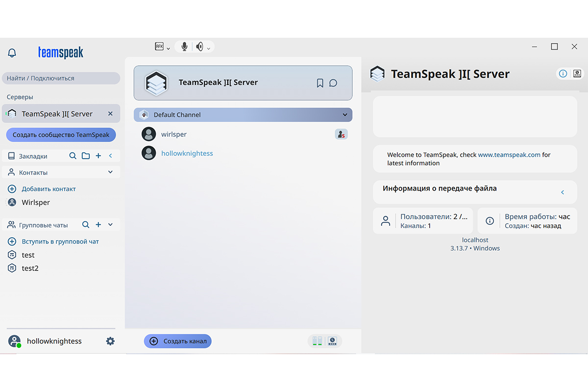Open server chat via the chat bubble icon

(334, 83)
